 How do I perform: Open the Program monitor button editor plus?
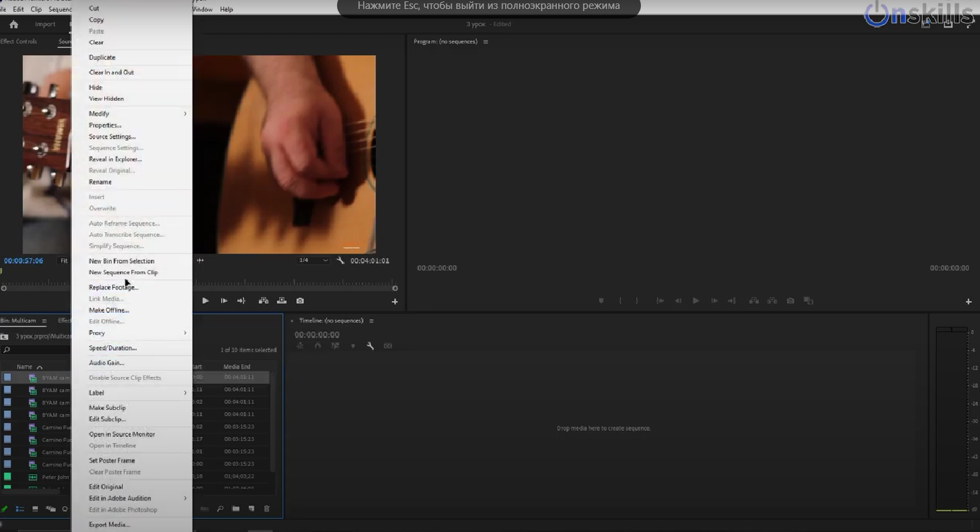pos(968,301)
